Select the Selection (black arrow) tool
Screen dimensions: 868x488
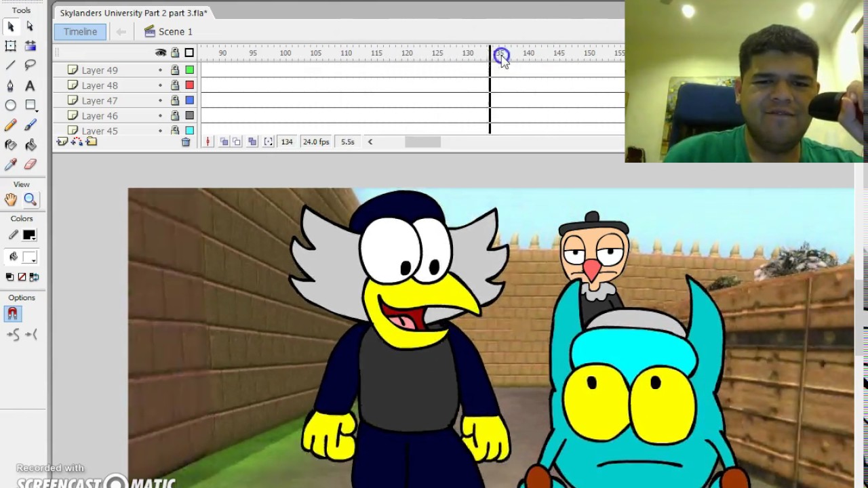[x=11, y=26]
